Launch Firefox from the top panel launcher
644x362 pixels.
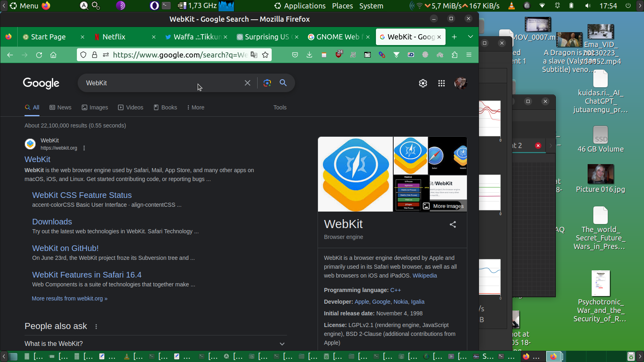(x=46, y=6)
